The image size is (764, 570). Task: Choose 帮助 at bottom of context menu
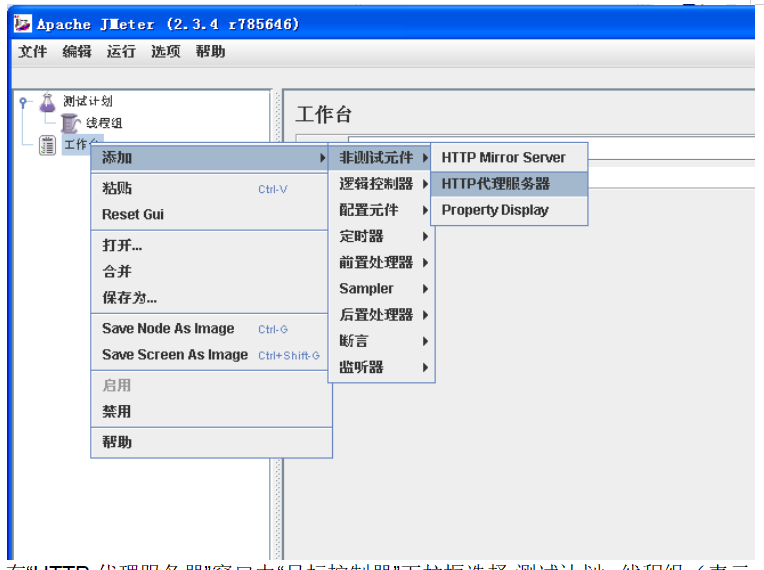211,442
